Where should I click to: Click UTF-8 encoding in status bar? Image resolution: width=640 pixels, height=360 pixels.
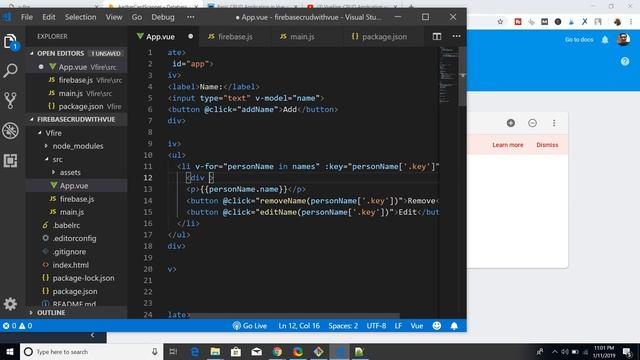[x=376, y=326]
